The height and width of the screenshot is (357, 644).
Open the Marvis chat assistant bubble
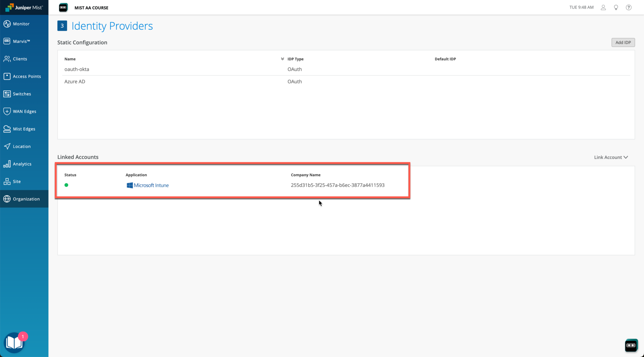point(631,345)
